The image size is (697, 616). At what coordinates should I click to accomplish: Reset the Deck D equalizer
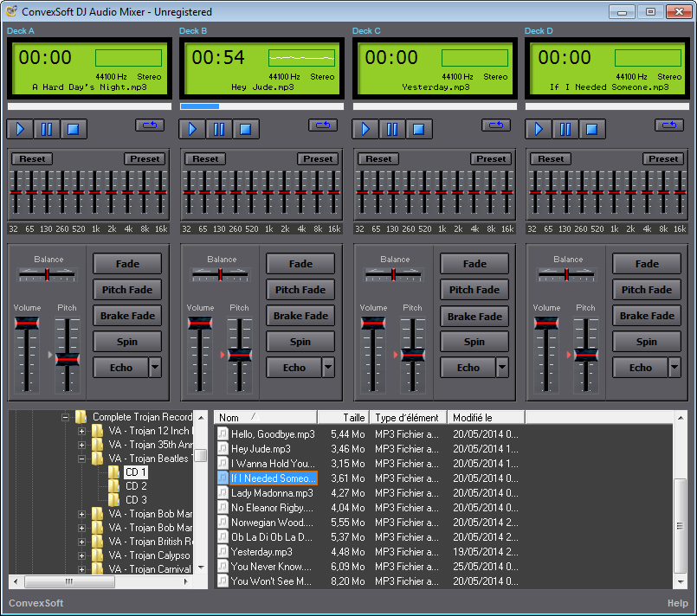552,158
